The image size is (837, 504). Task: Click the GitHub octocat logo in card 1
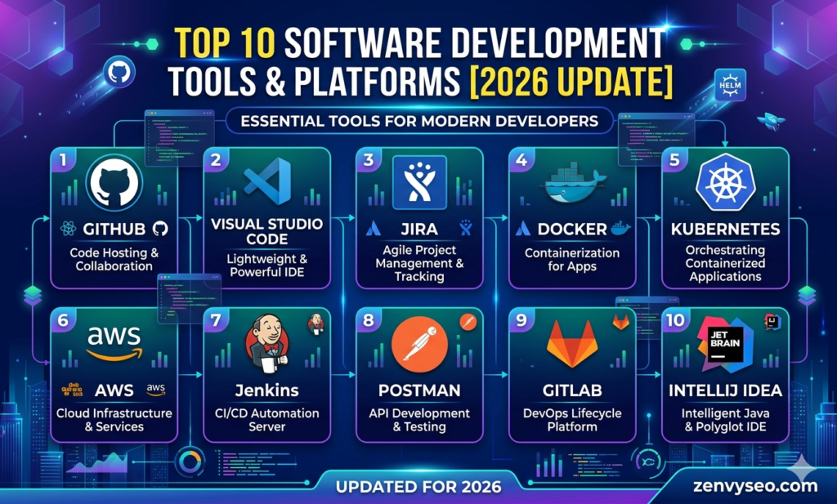coord(114,183)
